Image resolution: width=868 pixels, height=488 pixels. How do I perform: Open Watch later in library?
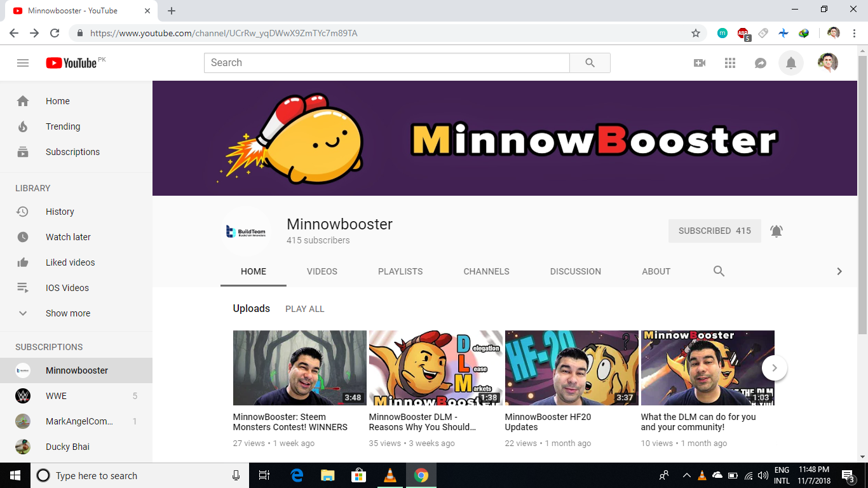coord(76,237)
